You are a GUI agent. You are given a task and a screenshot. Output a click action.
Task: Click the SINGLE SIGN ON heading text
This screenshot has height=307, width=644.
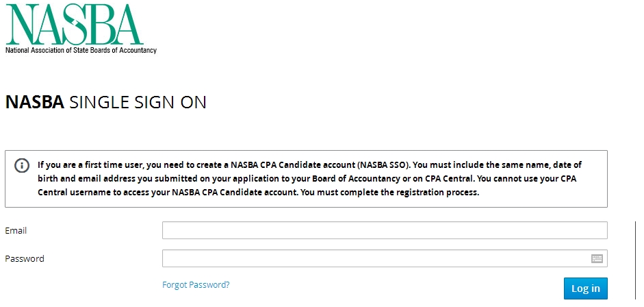pyautogui.click(x=138, y=103)
